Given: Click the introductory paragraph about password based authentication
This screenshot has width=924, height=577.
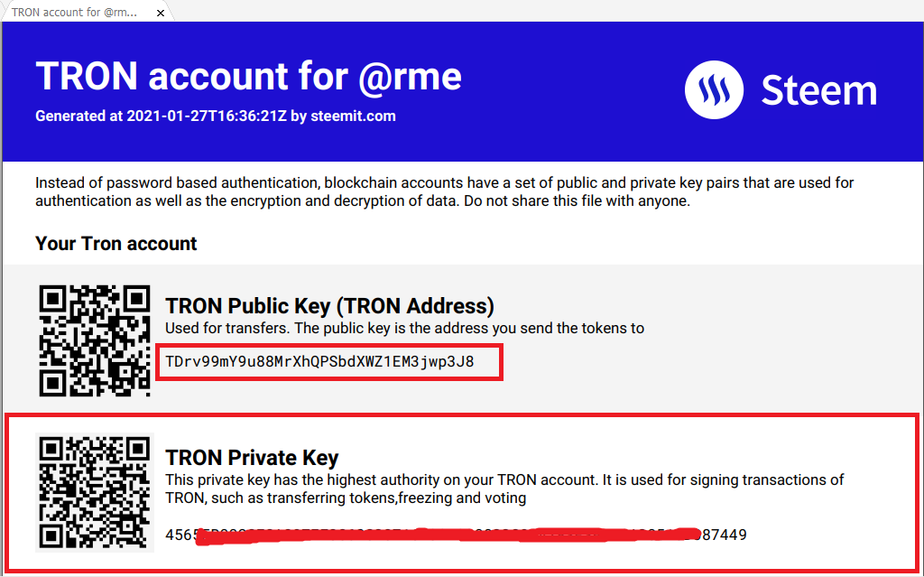Looking at the screenshot, I should [x=444, y=191].
